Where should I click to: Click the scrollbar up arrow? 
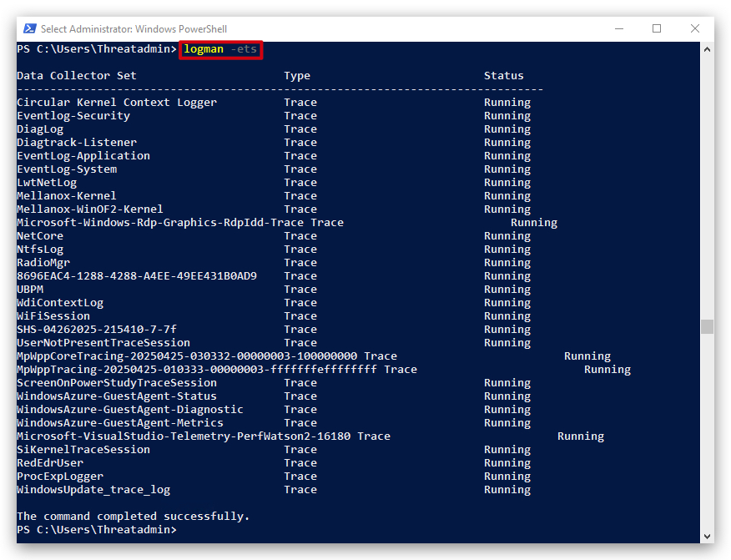(x=708, y=49)
